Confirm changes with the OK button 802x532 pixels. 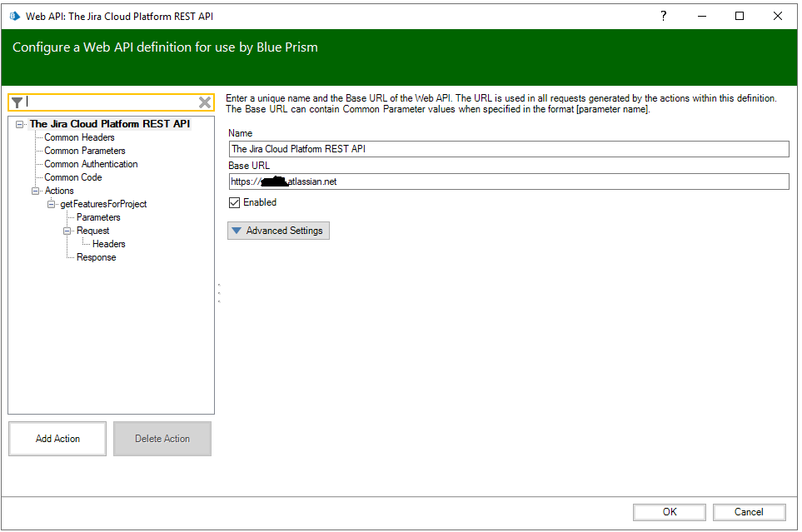pyautogui.click(x=668, y=511)
